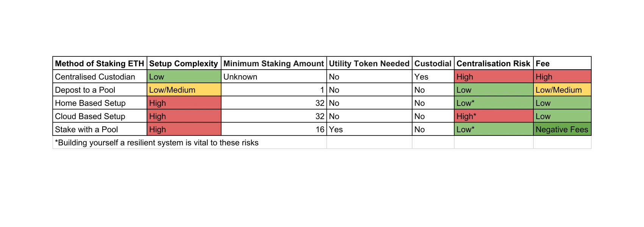The image size is (644, 227).
Task: Click the "Method of Staking ETH" header cell
Action: [x=100, y=64]
